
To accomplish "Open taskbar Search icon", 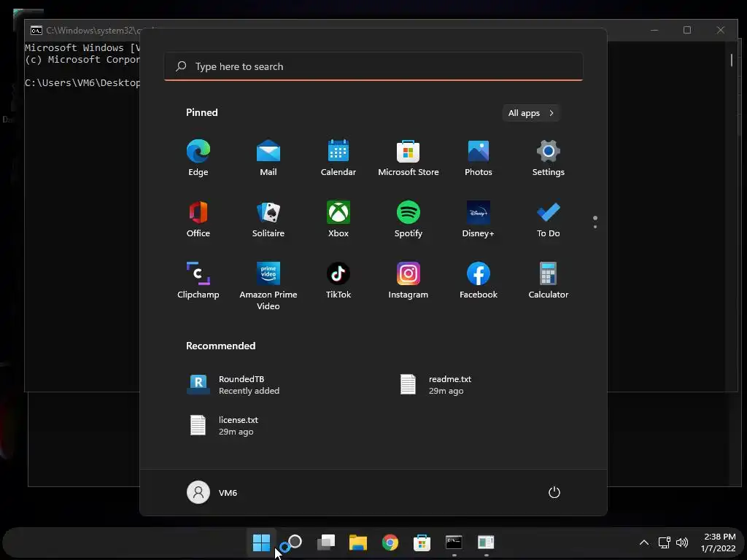I will pos(293,542).
